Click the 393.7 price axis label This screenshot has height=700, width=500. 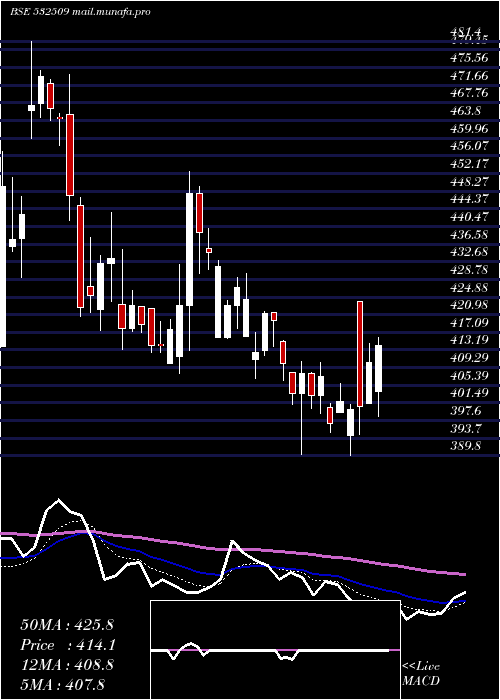(x=467, y=429)
